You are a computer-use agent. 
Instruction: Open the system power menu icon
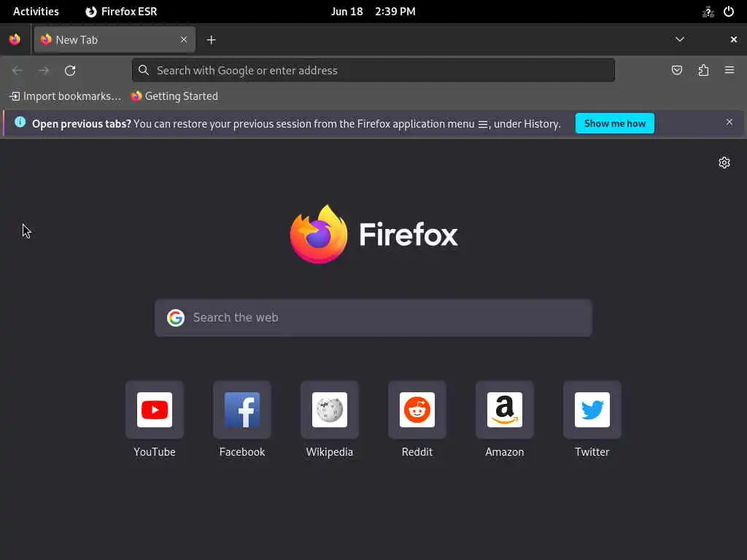(x=729, y=12)
